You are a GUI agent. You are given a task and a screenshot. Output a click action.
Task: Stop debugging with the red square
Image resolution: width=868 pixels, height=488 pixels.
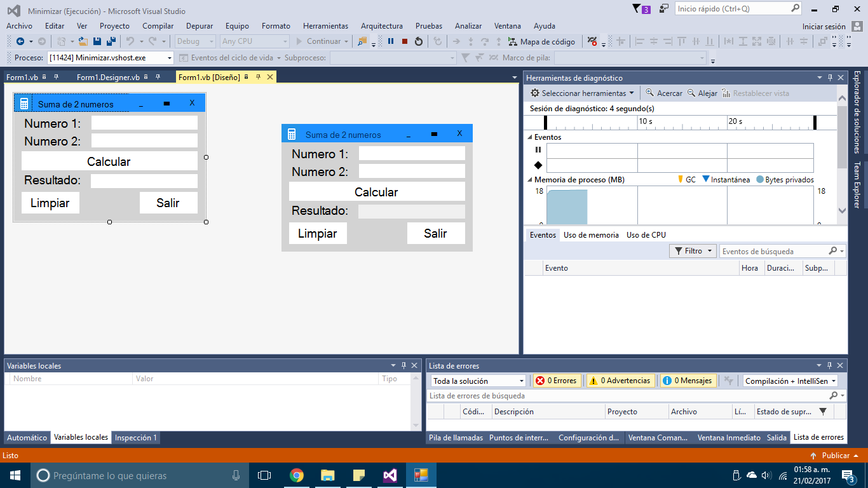click(405, 41)
